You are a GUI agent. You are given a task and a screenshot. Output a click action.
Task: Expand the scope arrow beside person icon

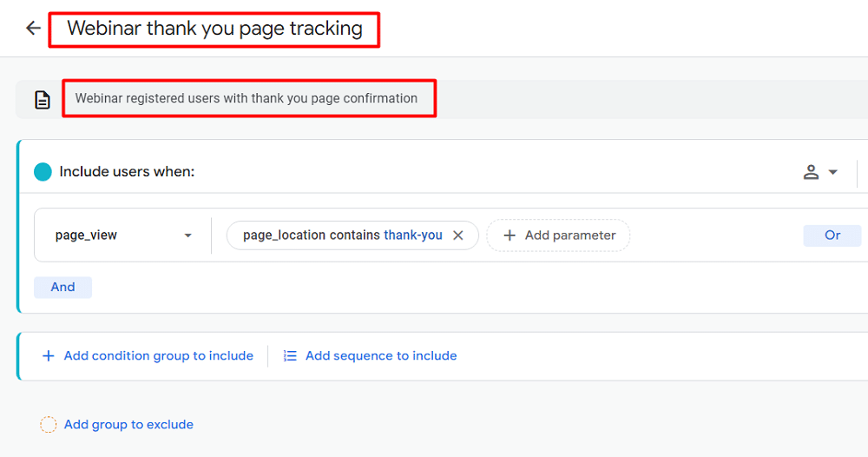833,172
